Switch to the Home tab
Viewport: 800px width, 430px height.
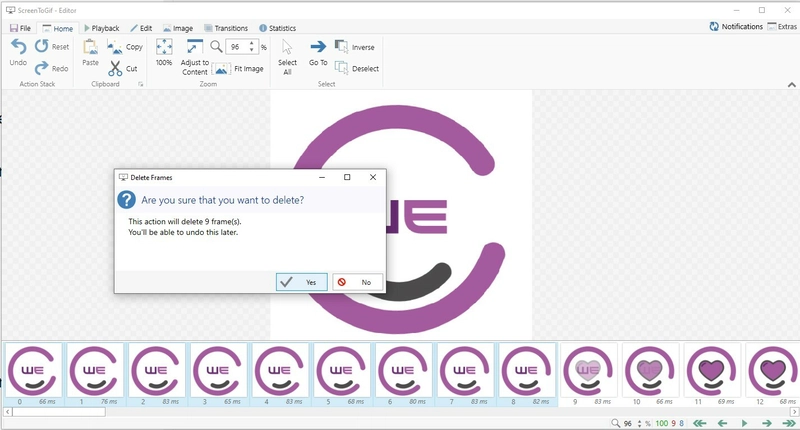58,29
